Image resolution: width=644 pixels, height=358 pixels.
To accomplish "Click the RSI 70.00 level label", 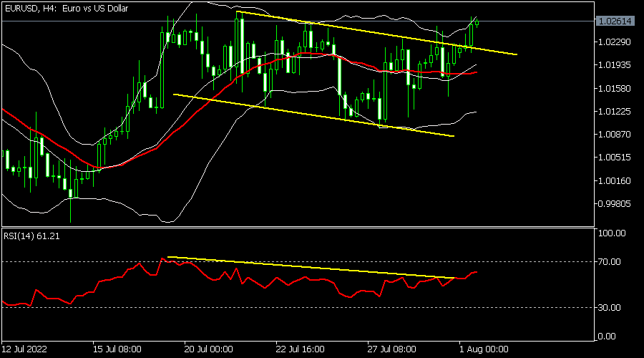I will (609, 261).
